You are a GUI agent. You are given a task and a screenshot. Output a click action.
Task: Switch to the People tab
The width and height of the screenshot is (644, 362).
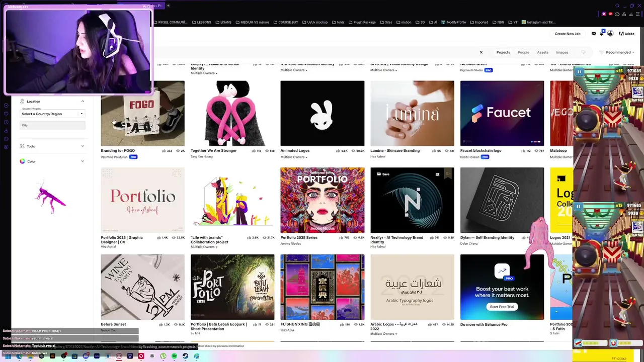point(524,52)
